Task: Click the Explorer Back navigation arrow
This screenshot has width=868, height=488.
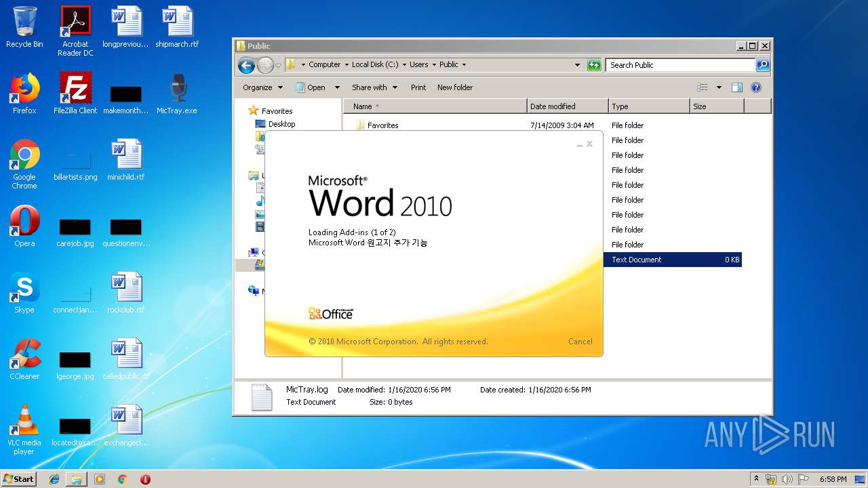Action: 246,65
